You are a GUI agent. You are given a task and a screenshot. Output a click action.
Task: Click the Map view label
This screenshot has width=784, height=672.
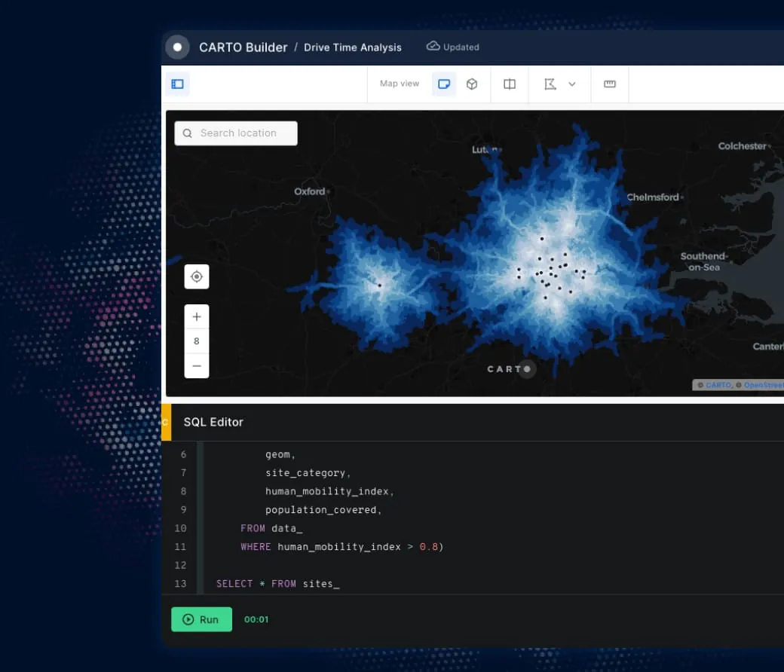399,84
